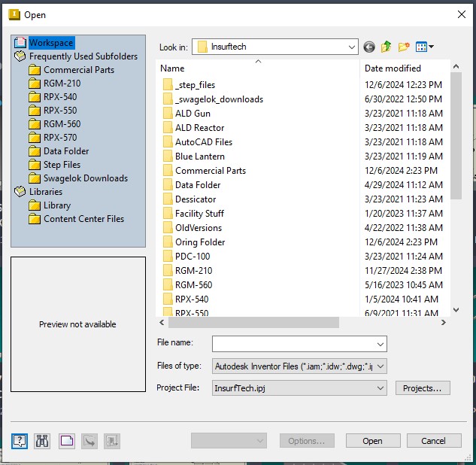Viewport: 476px width, 465px height.
Task: Open Commercial Parts in left tree
Action: [x=79, y=70]
